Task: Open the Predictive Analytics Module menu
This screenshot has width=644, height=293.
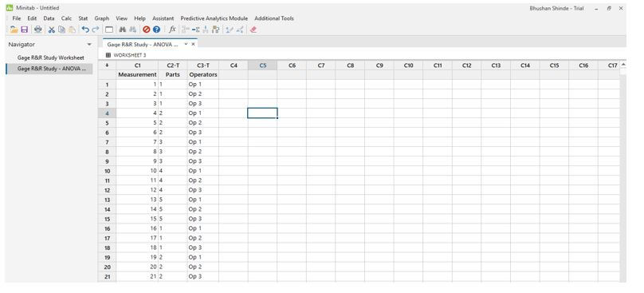Action: coord(214,18)
